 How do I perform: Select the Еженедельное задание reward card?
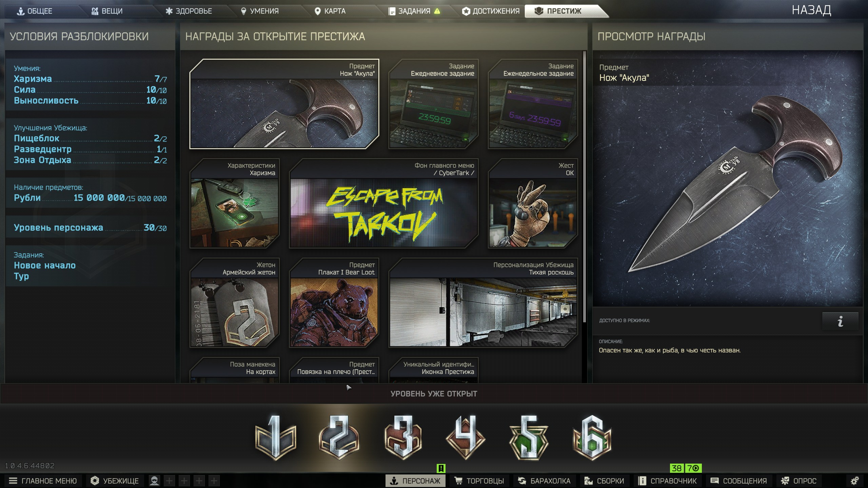click(x=533, y=104)
